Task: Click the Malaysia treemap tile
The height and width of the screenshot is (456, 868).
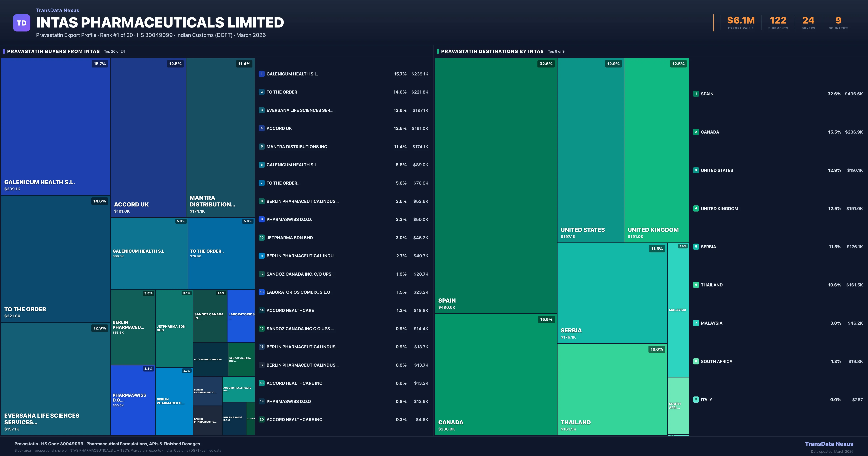Action: [678, 310]
